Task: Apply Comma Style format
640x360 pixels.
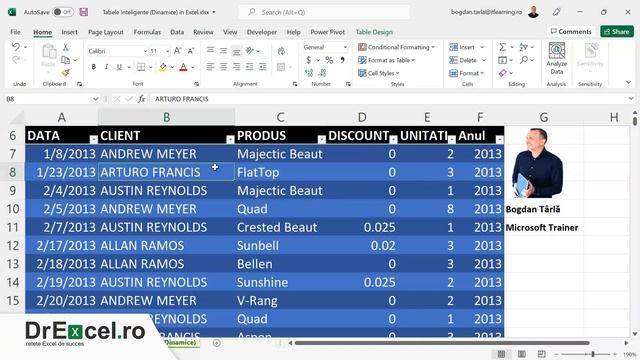Action: click(x=342, y=60)
